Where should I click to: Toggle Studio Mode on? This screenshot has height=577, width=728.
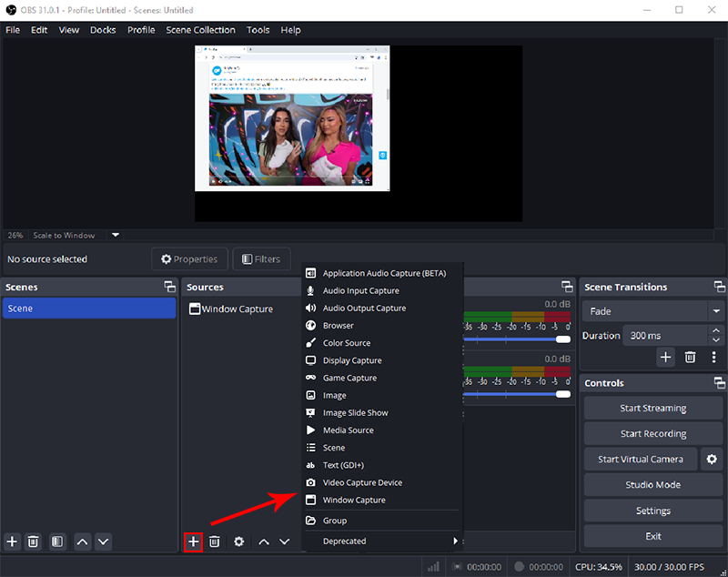pos(652,485)
